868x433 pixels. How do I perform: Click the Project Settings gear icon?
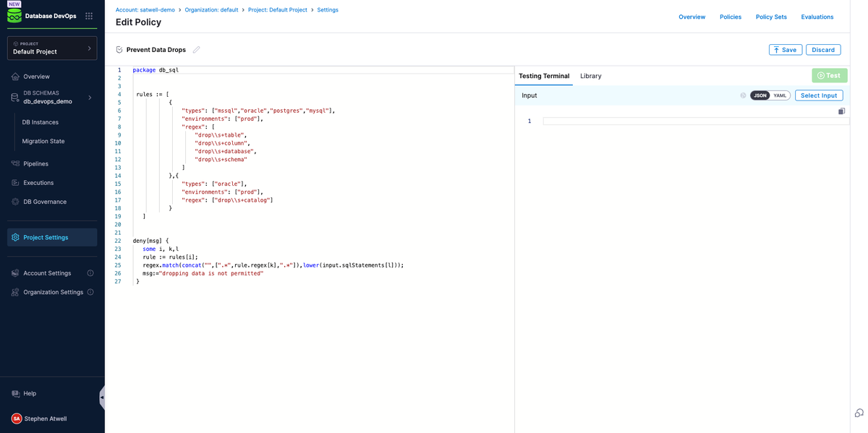(15, 237)
